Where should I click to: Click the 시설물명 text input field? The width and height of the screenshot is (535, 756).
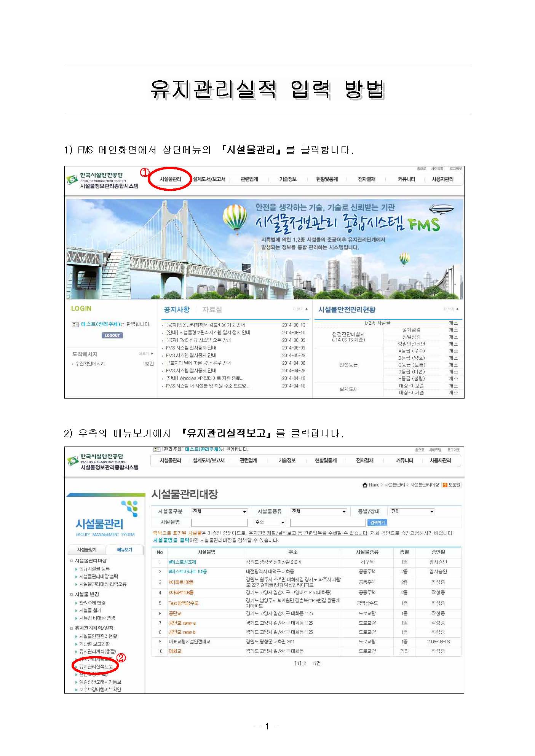pyautogui.click(x=219, y=522)
